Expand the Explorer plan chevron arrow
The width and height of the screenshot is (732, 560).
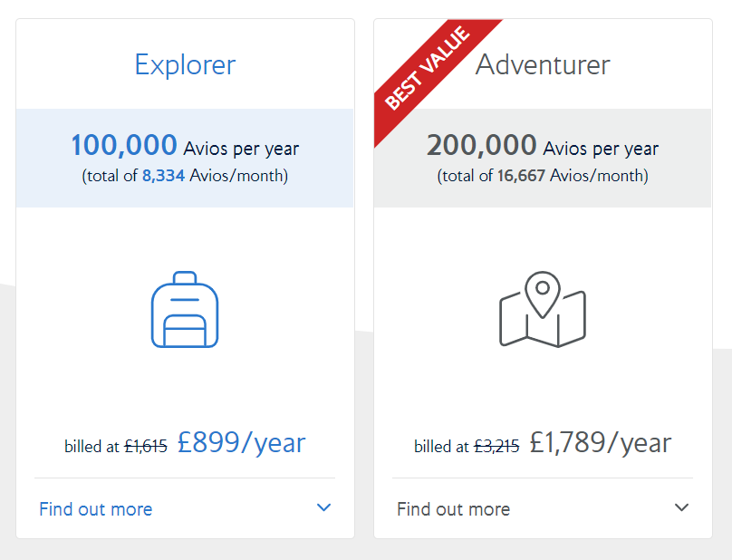pos(323,507)
